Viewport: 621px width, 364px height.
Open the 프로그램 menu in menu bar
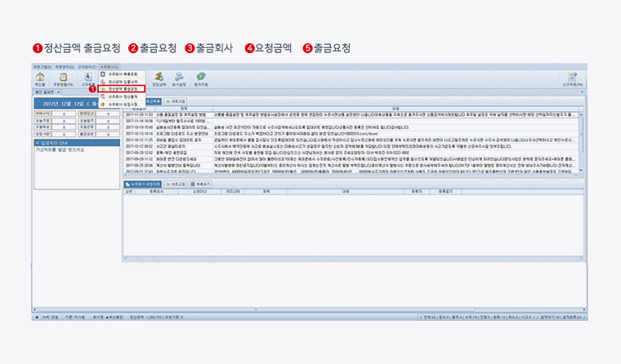42,66
